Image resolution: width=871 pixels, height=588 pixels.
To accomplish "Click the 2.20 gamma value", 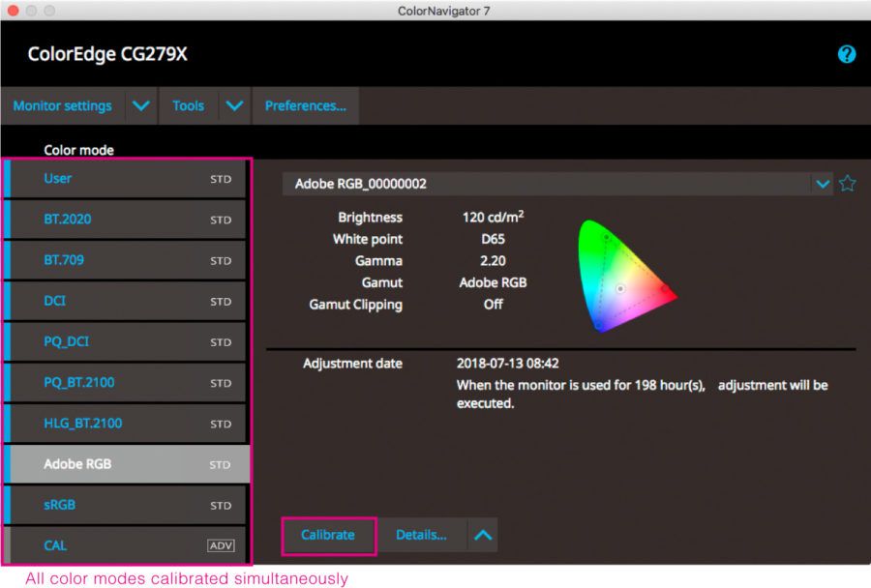I will [x=493, y=261].
